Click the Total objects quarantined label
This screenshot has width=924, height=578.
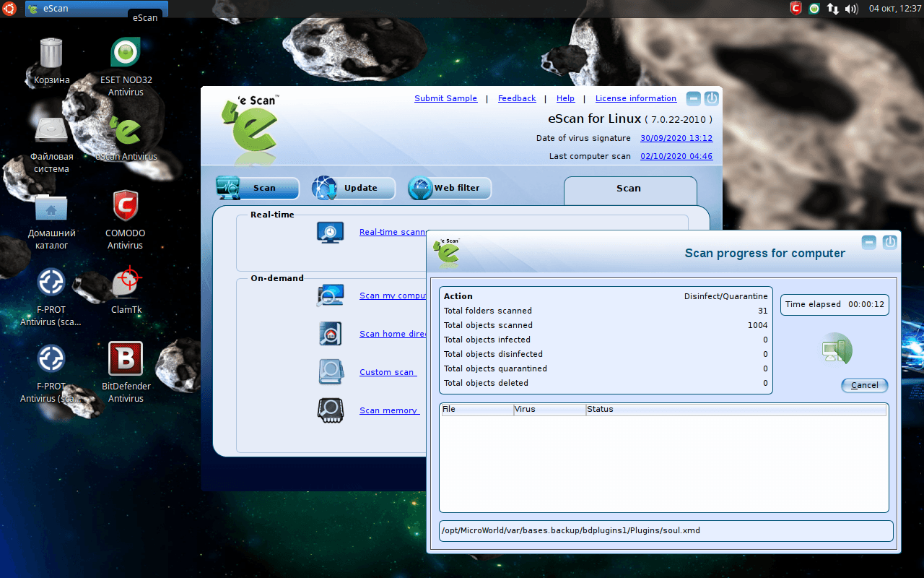point(495,368)
